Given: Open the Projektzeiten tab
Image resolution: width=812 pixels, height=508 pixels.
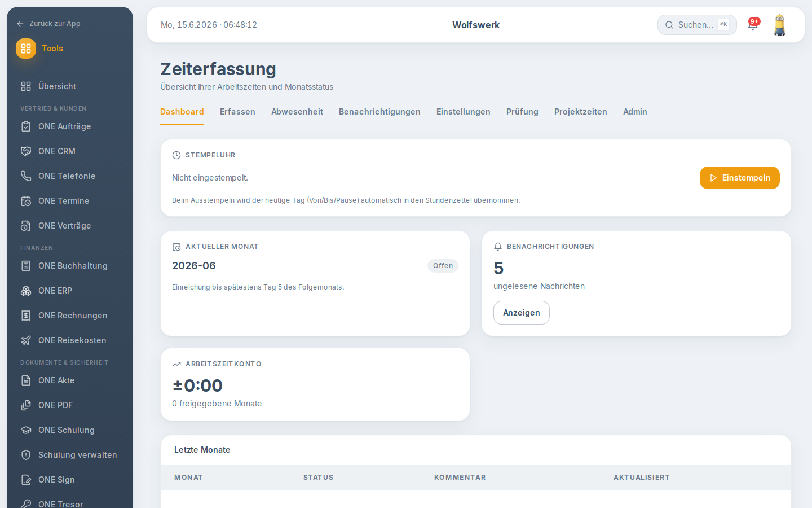Looking at the screenshot, I should point(581,112).
